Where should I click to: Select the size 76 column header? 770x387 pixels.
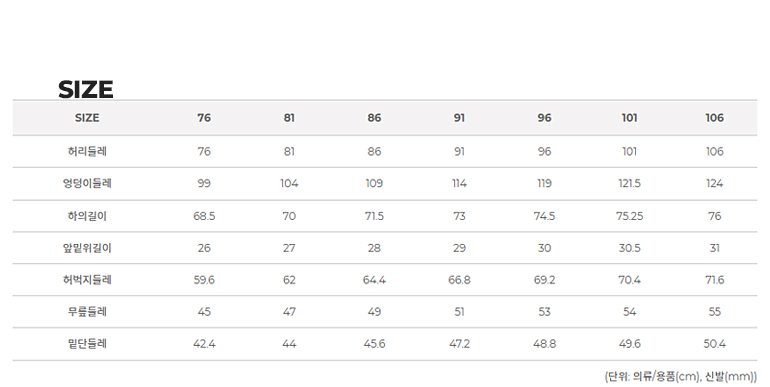pyautogui.click(x=204, y=118)
